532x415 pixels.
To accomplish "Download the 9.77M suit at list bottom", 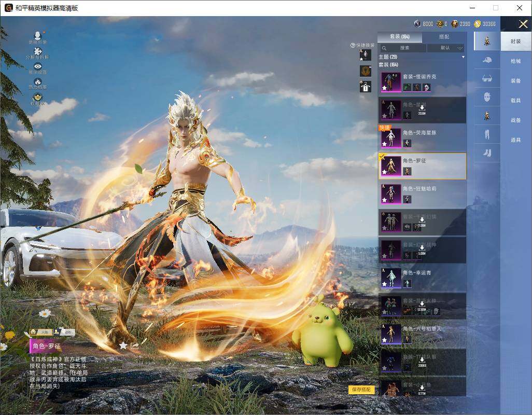I will 422,390.
